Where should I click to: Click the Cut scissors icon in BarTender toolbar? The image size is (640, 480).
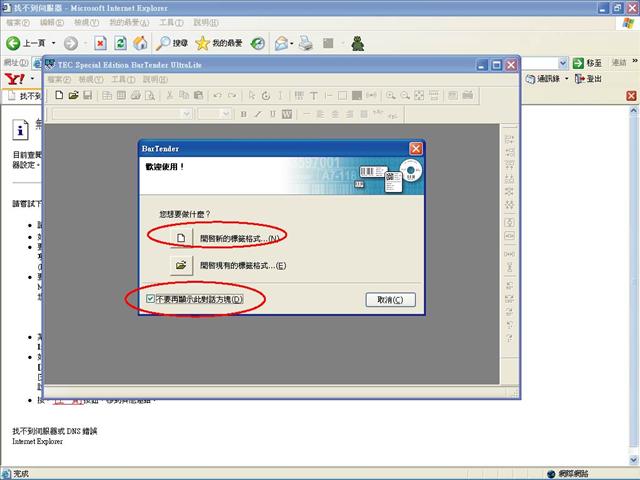(170, 95)
